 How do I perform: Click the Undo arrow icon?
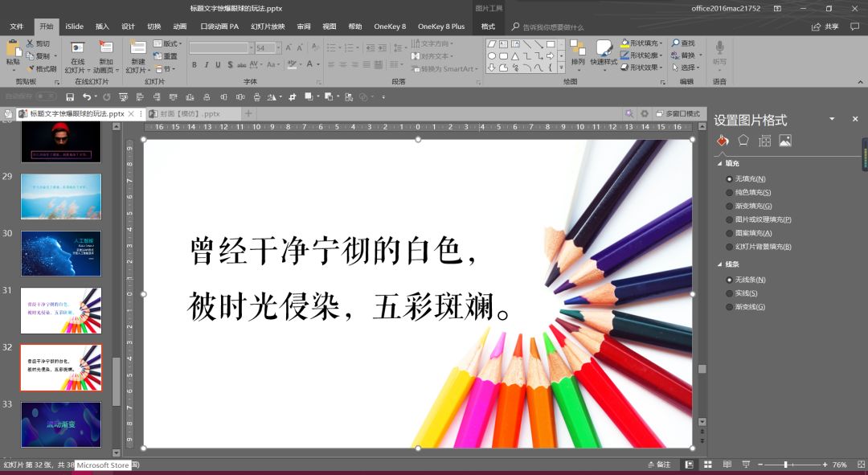click(x=86, y=97)
